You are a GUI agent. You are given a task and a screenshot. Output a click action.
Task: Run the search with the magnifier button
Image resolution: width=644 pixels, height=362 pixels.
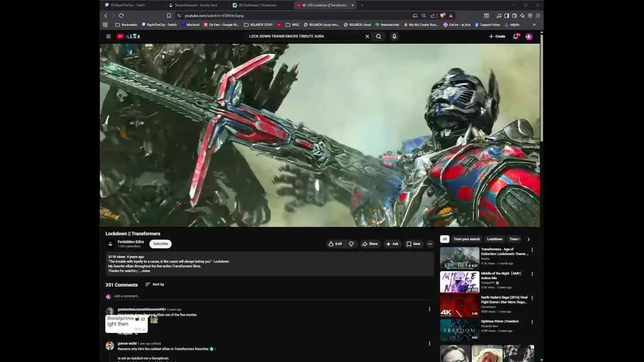pos(378,36)
